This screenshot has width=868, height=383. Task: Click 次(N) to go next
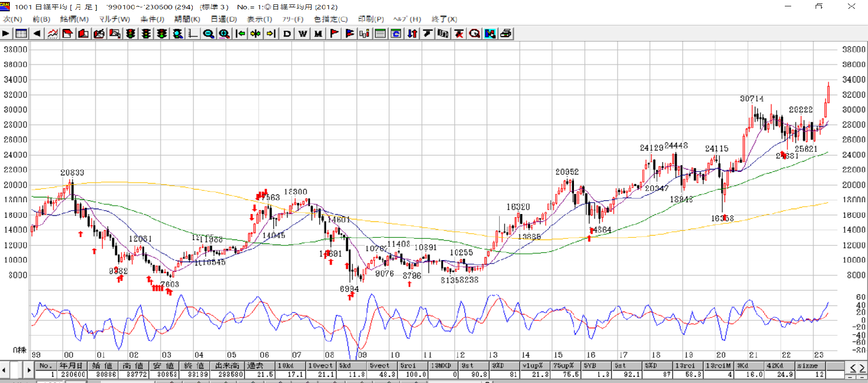(x=13, y=19)
